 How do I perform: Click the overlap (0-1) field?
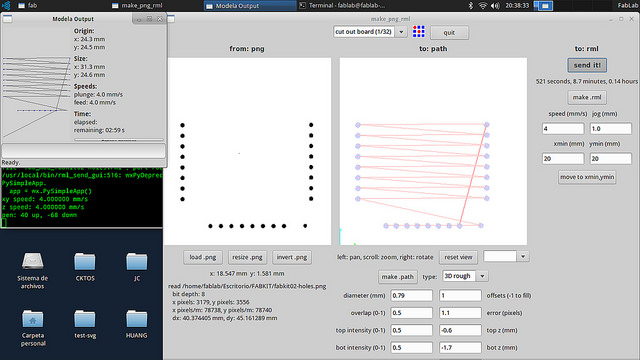pos(411,313)
